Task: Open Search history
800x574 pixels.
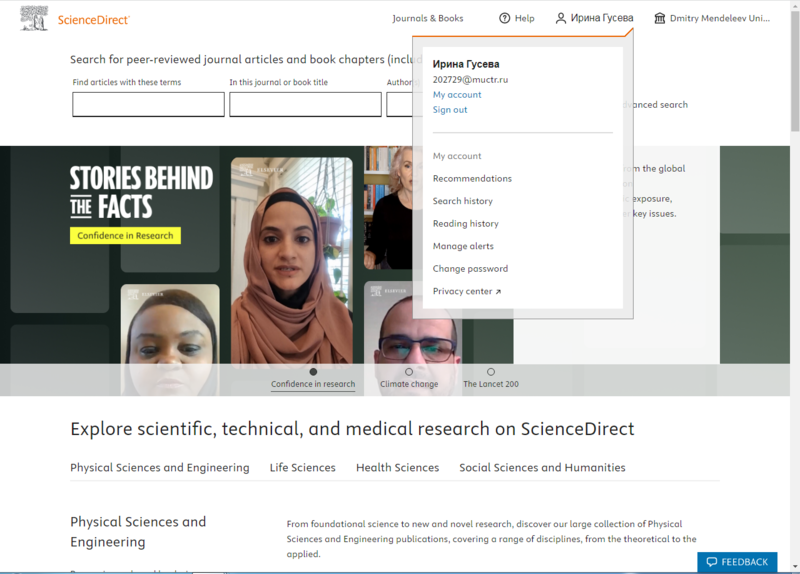Action: 462,201
